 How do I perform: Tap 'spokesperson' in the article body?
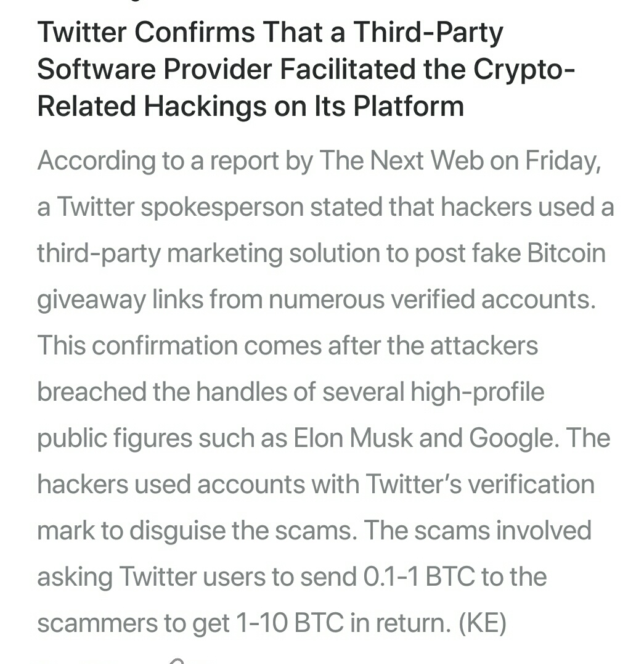(222, 208)
